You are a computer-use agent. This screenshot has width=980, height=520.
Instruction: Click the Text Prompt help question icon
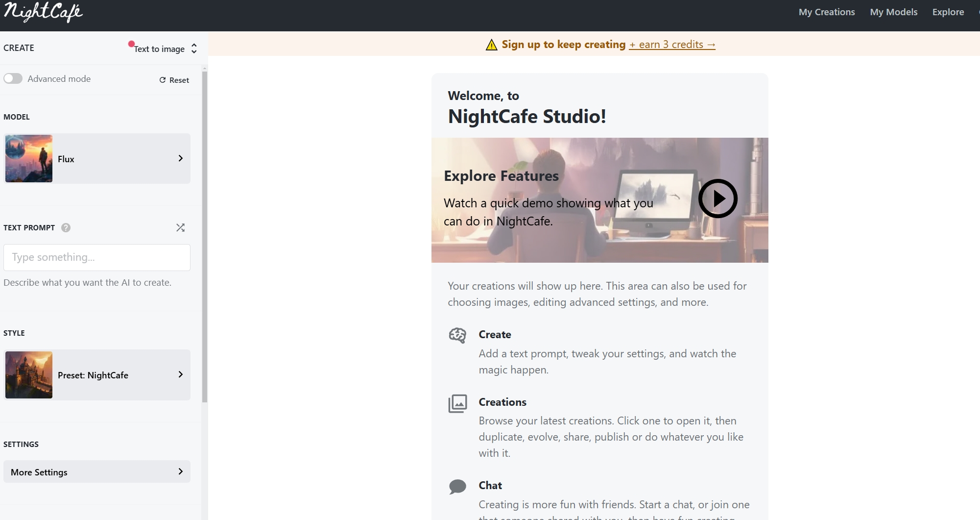tap(66, 227)
